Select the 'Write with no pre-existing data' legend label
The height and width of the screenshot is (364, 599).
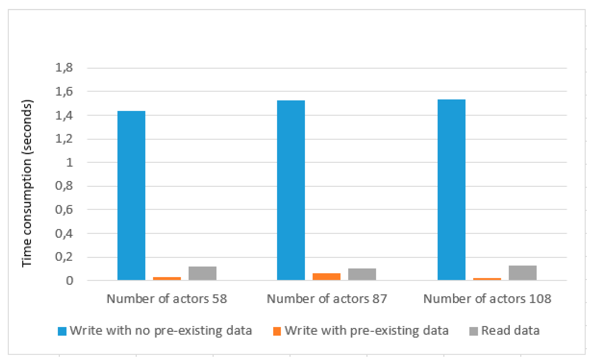pos(161,331)
